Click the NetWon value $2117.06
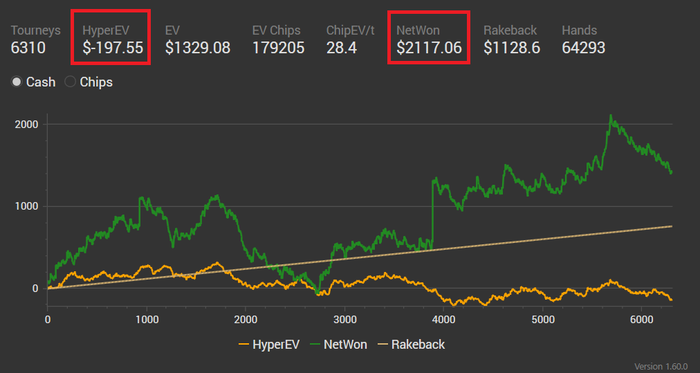The width and height of the screenshot is (700, 373). coord(429,48)
